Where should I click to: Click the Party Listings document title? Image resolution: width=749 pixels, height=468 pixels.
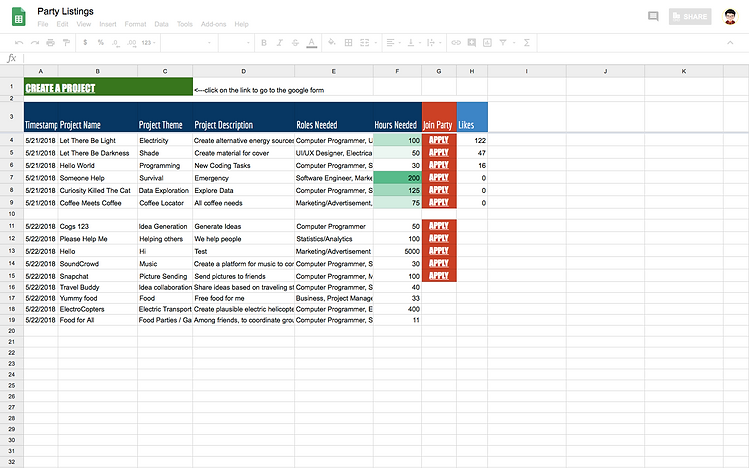tap(65, 11)
